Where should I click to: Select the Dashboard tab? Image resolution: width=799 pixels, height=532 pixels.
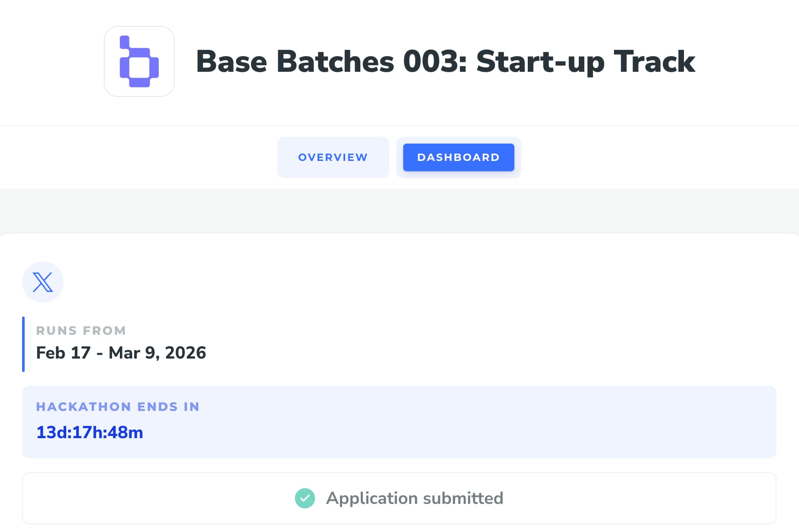[458, 157]
